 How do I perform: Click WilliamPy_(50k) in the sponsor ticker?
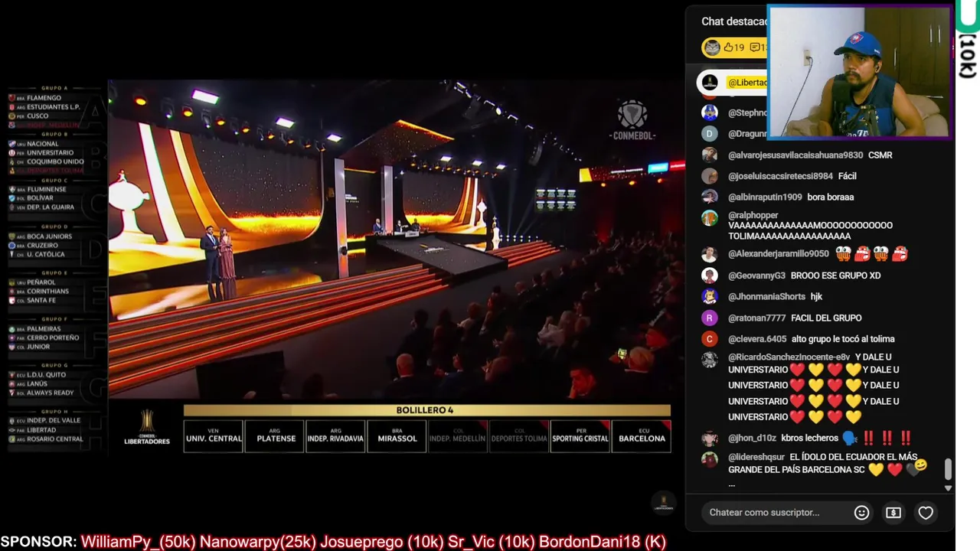pos(138,542)
